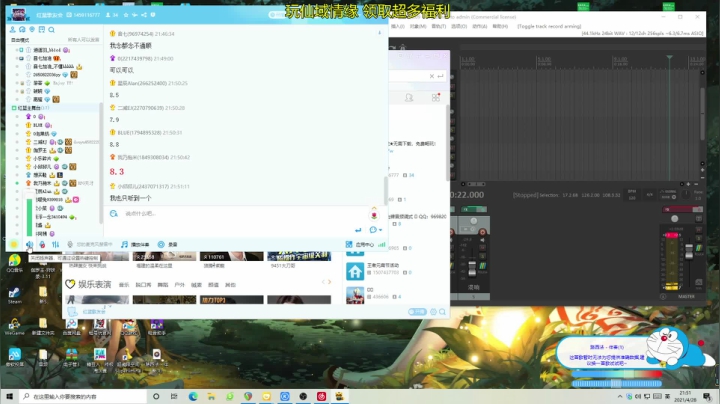The width and height of the screenshot is (720, 404).
Task: Open settings gear in YY main window footer
Action: coord(433,312)
